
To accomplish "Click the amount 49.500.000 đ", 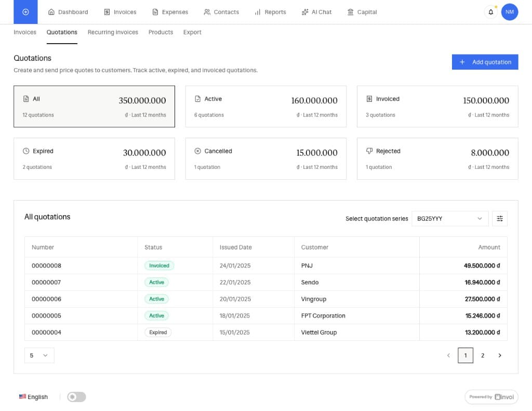I will (482, 266).
